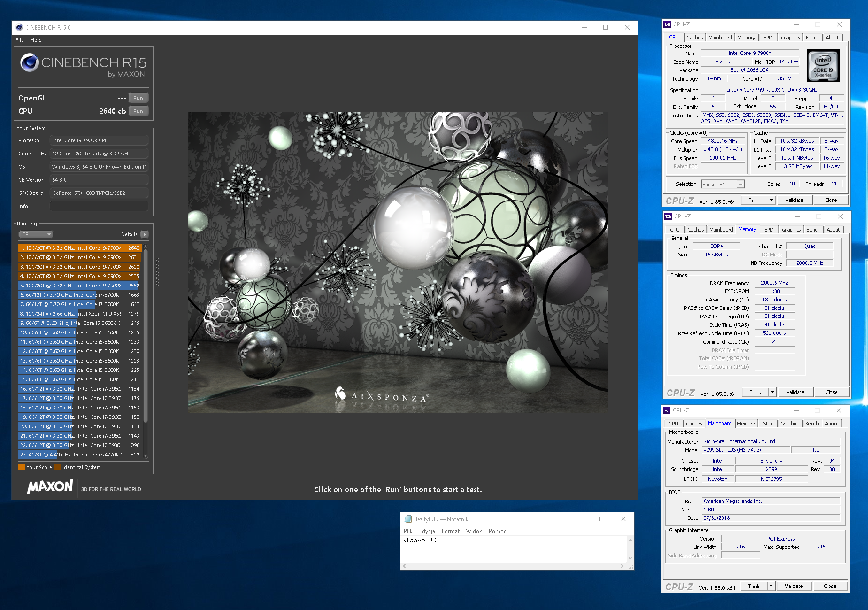Click the Notepad icon in Notatnik title bar
The image size is (868, 610).
tap(408, 519)
